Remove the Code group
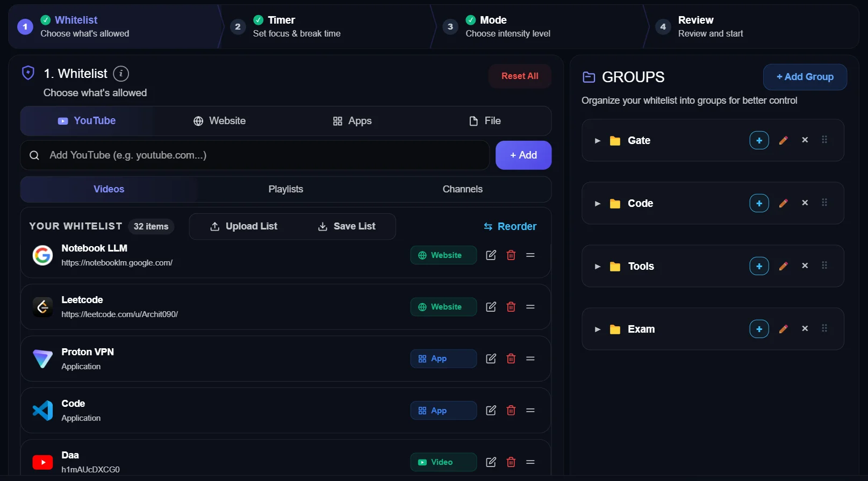Screen dimensions: 868x481 point(805,203)
